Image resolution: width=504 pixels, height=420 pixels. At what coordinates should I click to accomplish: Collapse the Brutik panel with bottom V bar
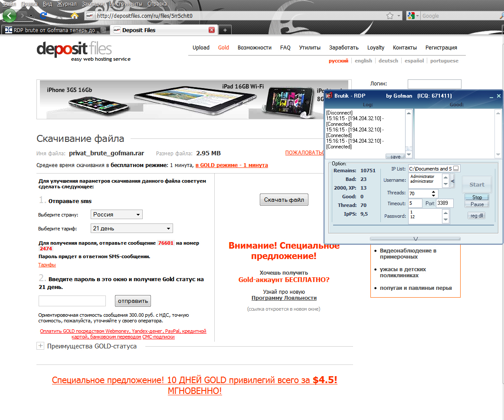[x=415, y=239]
